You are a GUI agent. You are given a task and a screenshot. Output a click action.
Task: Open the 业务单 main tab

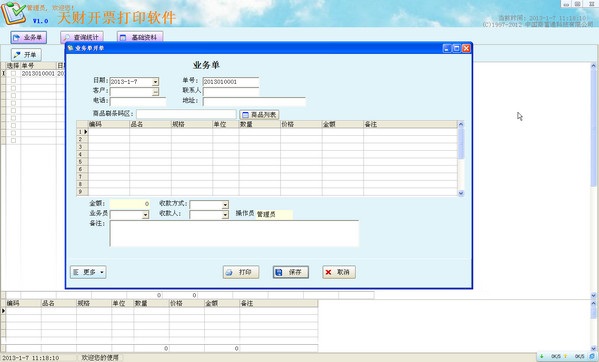(x=29, y=37)
